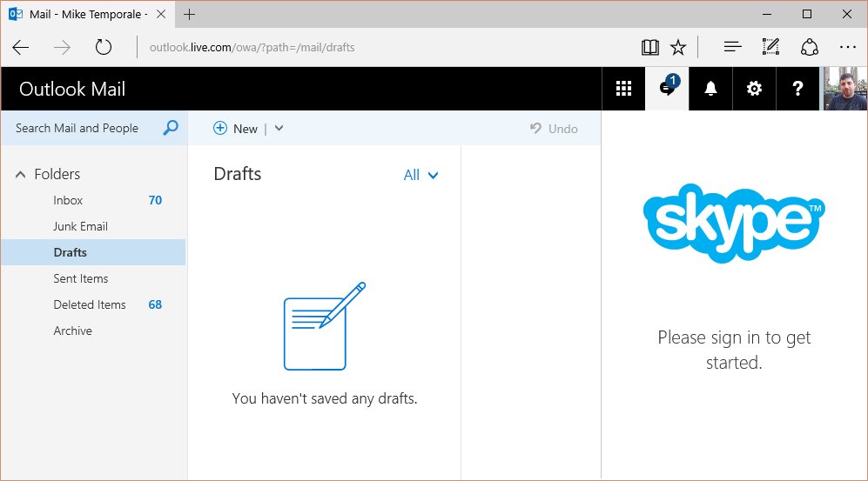Expand the New dropdown arrow
The image size is (868, 481).
click(279, 128)
